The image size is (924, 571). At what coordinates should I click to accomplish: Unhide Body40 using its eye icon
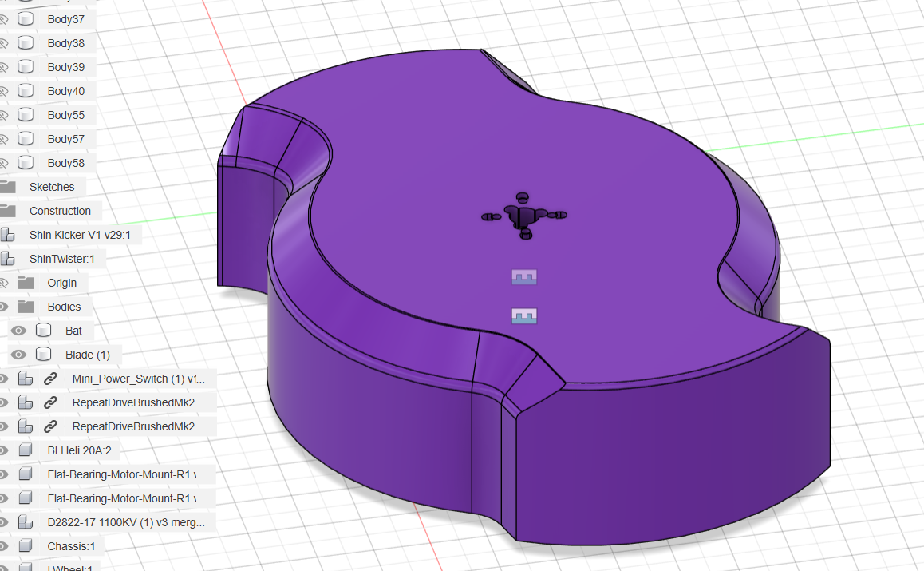click(3, 91)
